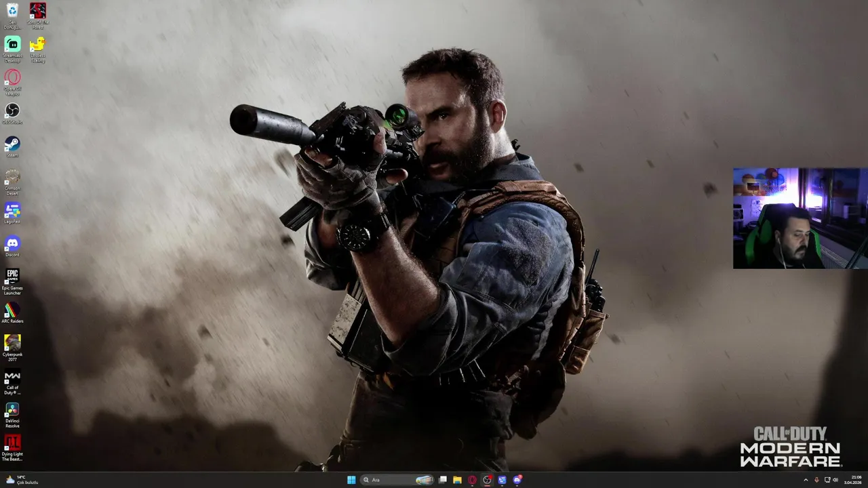The width and height of the screenshot is (868, 488).
Task: Click the webcam overlay thumbnail
Action: pyautogui.click(x=800, y=218)
